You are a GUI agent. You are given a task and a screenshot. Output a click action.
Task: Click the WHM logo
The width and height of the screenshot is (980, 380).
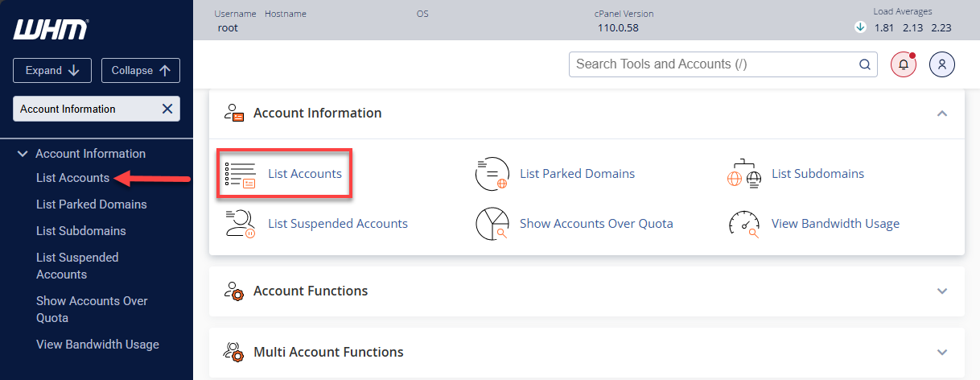51,31
